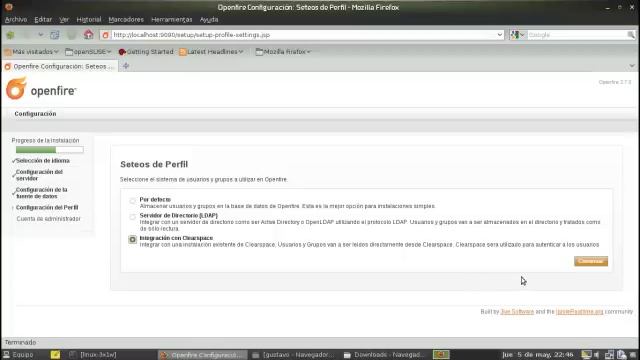Click the Configuración header tab
Screen dimensions: 640x360
point(36,114)
